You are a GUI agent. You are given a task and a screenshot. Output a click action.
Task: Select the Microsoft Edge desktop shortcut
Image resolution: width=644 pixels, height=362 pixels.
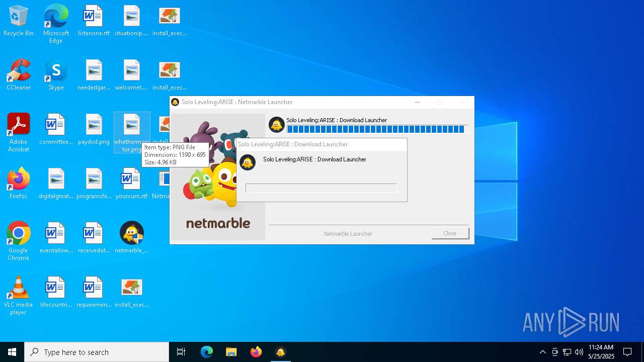click(x=56, y=24)
